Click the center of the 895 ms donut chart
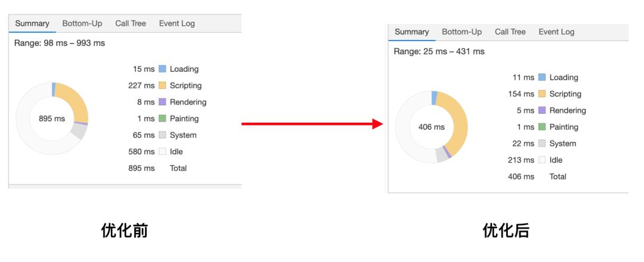This screenshot has height=262, width=644. 52,118
